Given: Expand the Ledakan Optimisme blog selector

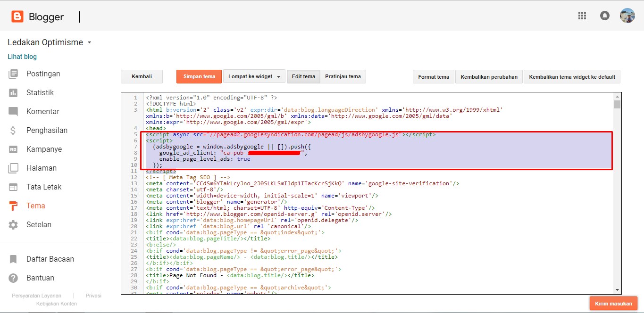Looking at the screenshot, I should coord(89,42).
